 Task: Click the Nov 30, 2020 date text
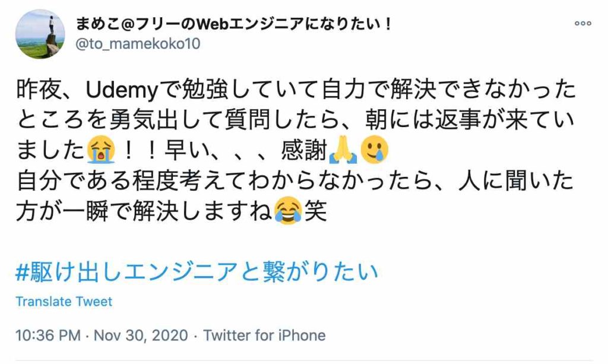pos(141,335)
